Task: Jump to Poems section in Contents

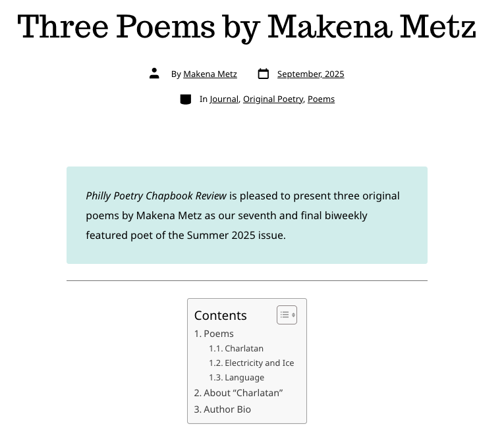Action: (x=218, y=334)
